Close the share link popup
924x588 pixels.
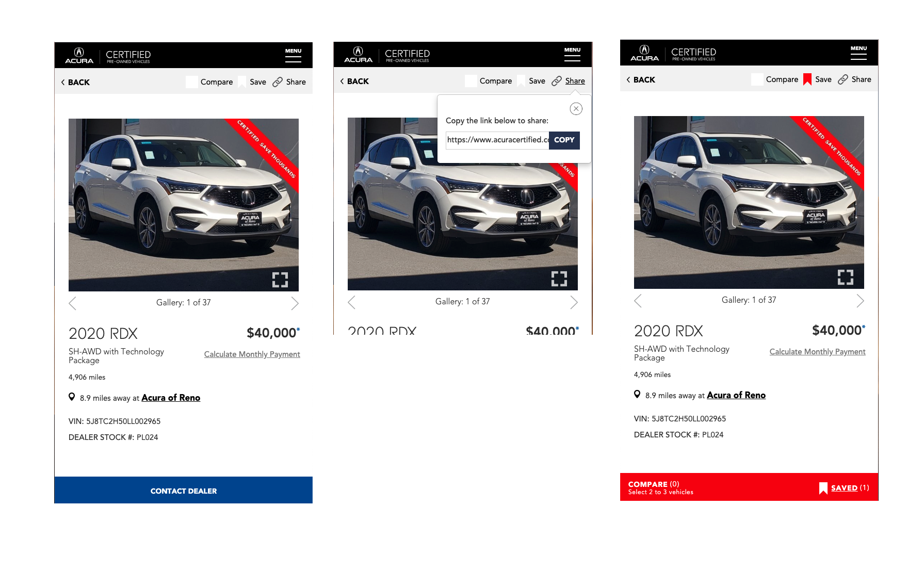coord(576,109)
